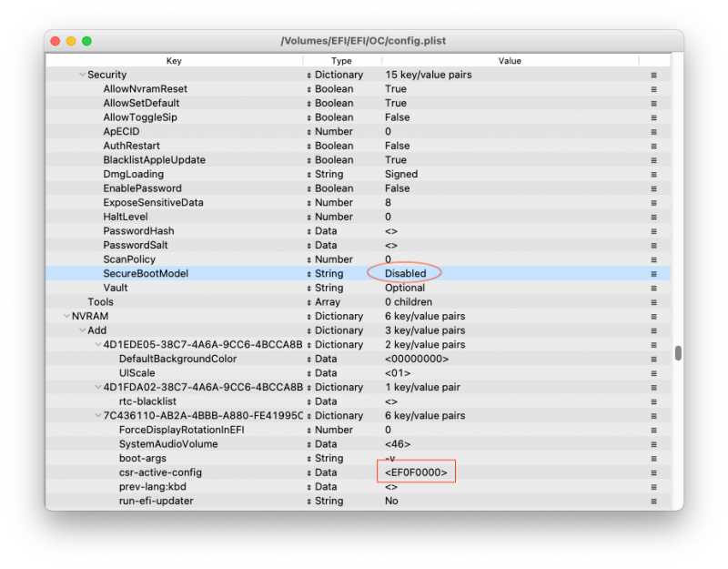Click the menu icon on the Security row
728x569 pixels.
(652, 75)
